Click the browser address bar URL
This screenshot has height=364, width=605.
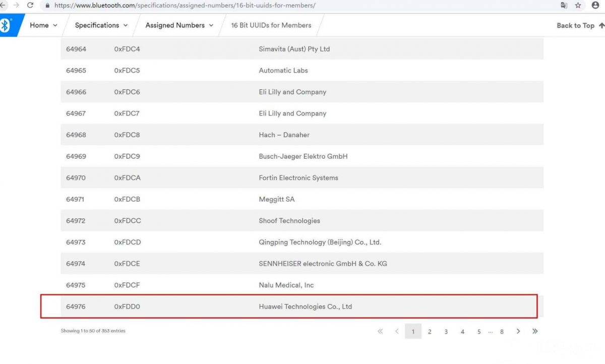184,6
